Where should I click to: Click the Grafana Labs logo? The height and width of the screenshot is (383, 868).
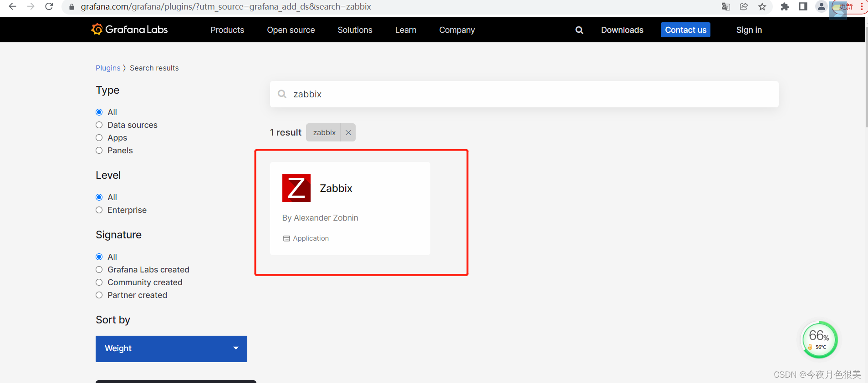[x=129, y=30]
